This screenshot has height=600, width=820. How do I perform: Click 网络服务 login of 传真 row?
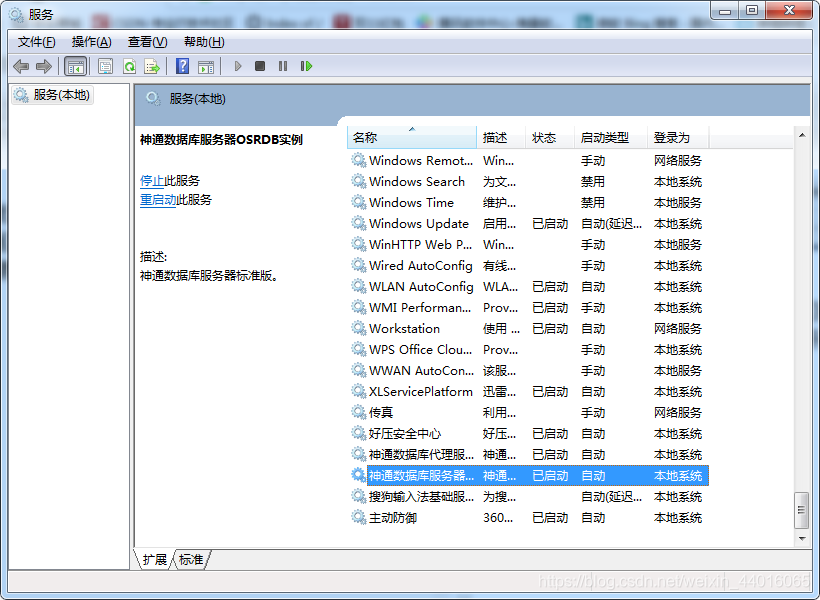pos(677,412)
